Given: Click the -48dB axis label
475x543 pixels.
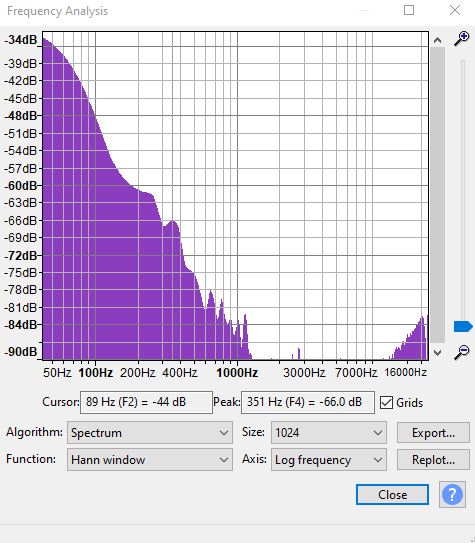Looking at the screenshot, I should click(x=21, y=115).
